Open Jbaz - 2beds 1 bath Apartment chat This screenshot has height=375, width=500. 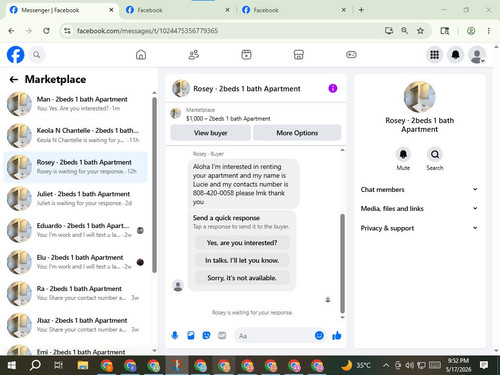(x=76, y=325)
